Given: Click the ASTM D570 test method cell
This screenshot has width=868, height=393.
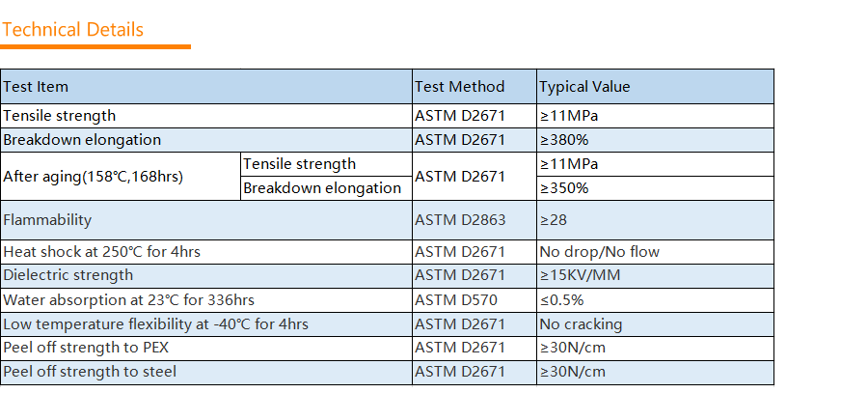Looking at the screenshot, I should 475,300.
